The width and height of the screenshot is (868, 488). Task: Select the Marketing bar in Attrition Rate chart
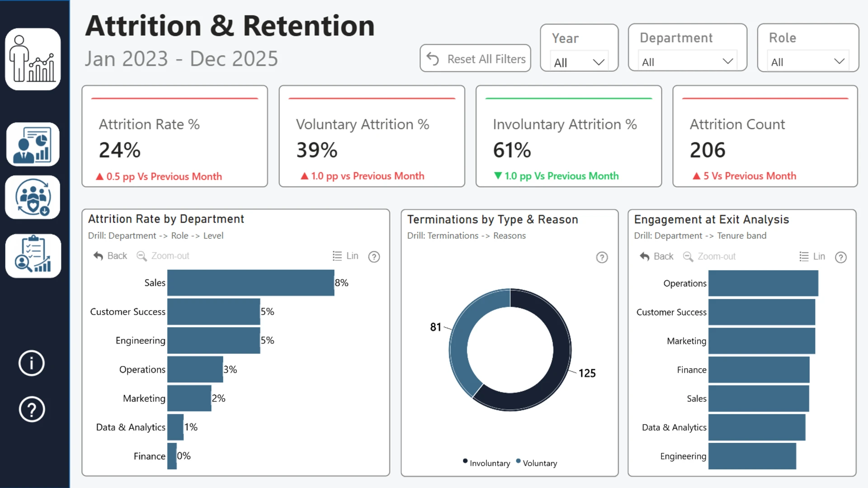coord(189,399)
